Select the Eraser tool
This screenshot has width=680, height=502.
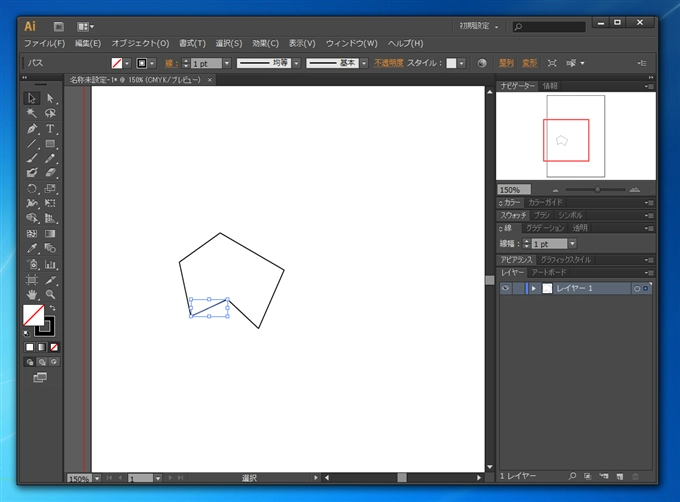click(x=50, y=173)
